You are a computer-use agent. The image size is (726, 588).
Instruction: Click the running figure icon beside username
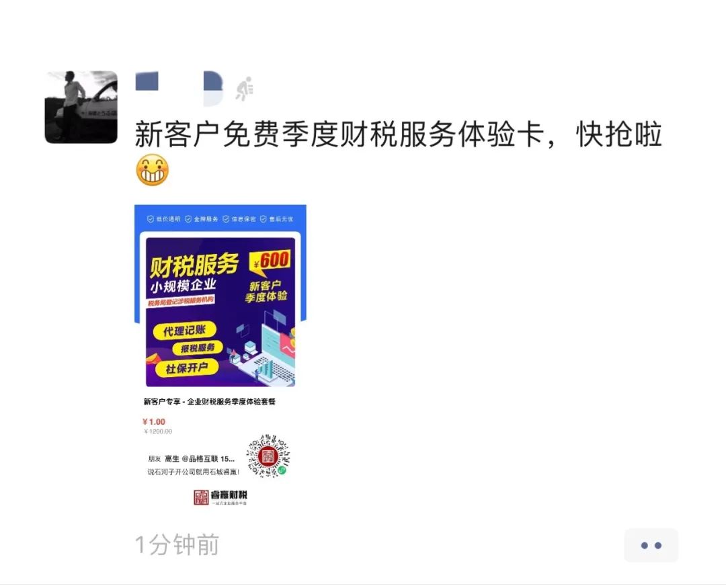click(244, 89)
